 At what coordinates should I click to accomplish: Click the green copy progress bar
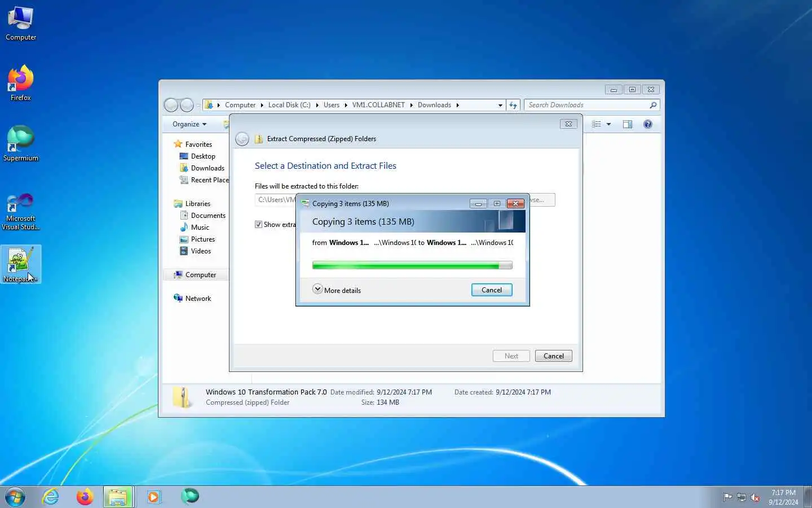pyautogui.click(x=412, y=265)
